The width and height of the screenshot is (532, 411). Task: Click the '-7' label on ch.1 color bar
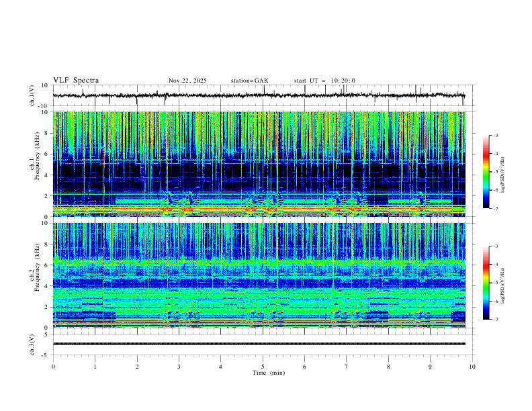click(495, 208)
